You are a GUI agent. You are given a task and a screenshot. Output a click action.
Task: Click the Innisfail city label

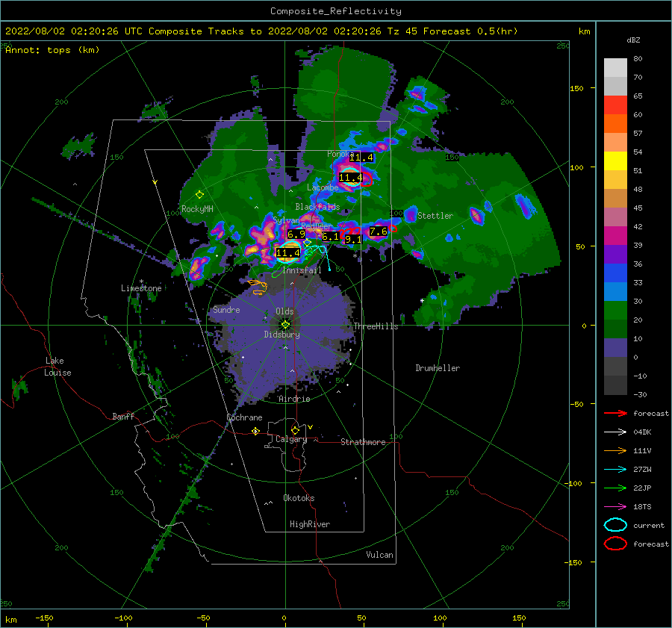point(302,270)
